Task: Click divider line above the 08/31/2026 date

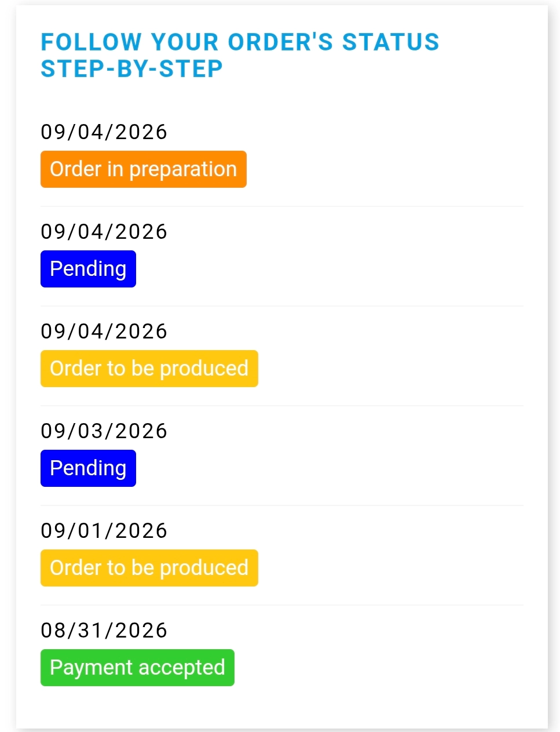Action: point(282,605)
